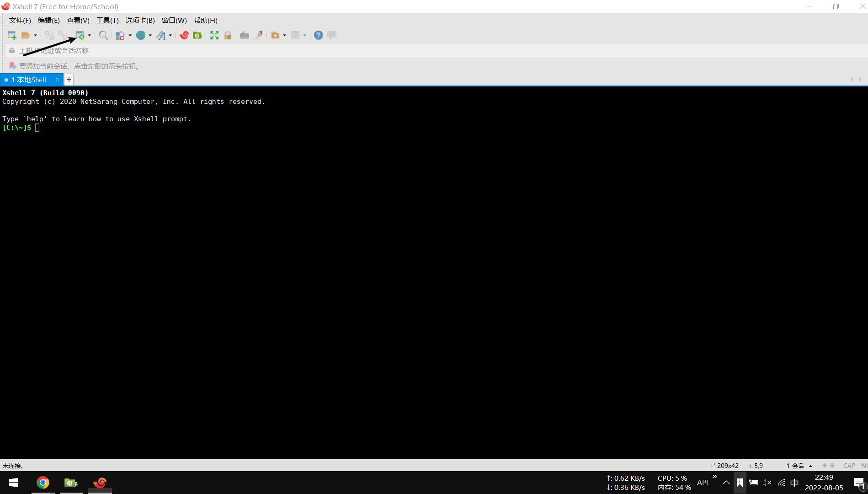Open the 窗口(W) menu
The width and height of the screenshot is (868, 494).
click(x=174, y=21)
